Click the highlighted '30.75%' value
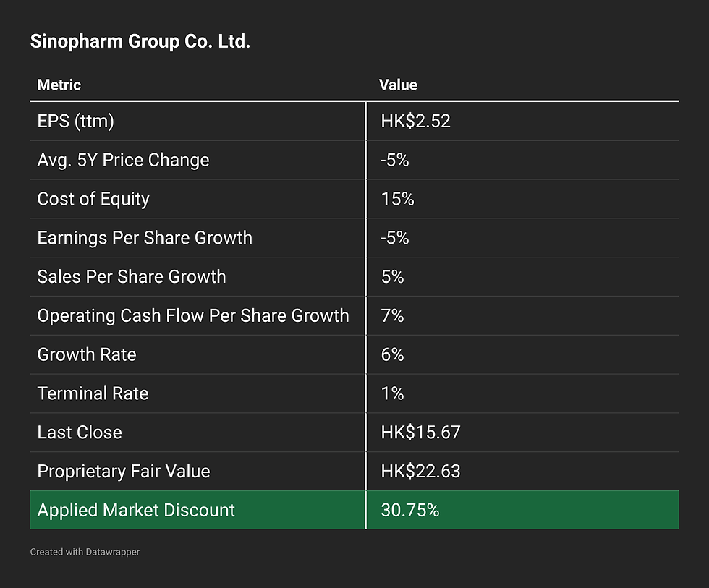This screenshot has width=709, height=588. [x=410, y=510]
